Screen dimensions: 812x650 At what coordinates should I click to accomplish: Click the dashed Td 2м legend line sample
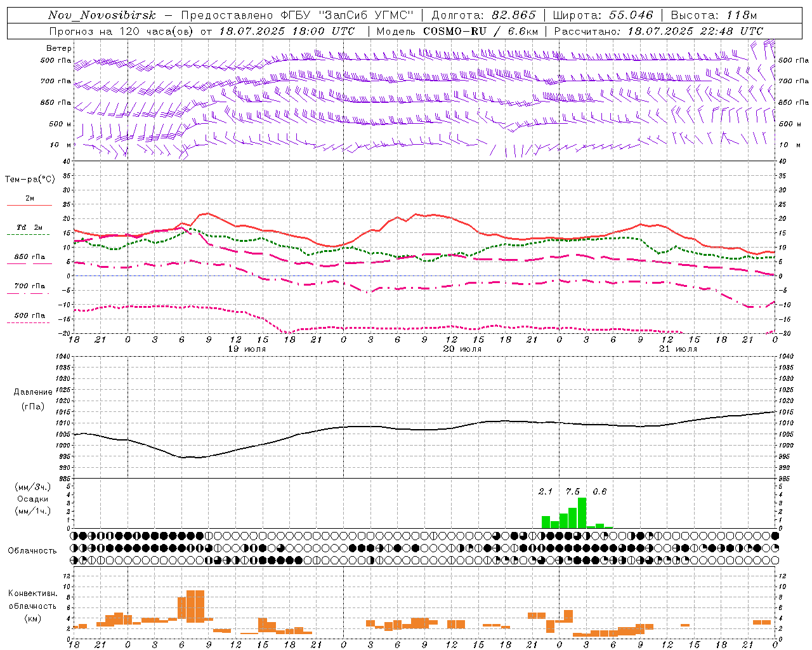[x=28, y=235]
